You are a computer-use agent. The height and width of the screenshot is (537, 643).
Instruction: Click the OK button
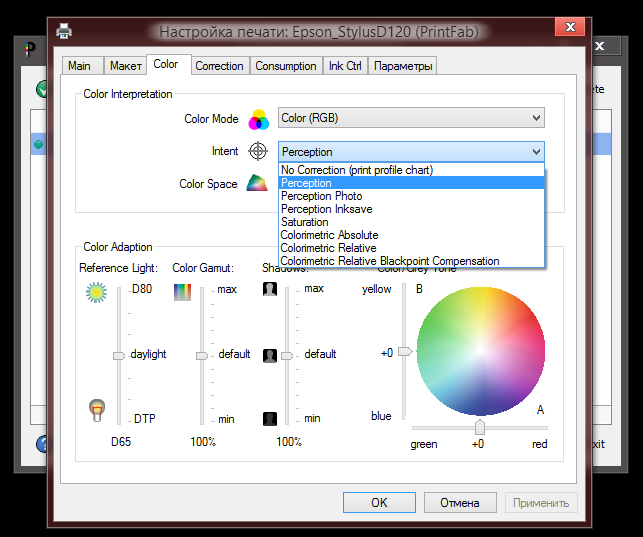point(379,503)
